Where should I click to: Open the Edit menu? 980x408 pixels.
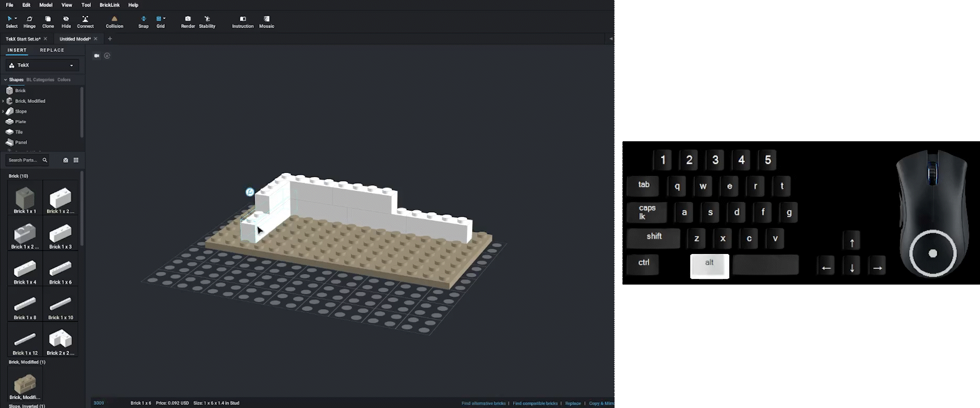click(26, 5)
